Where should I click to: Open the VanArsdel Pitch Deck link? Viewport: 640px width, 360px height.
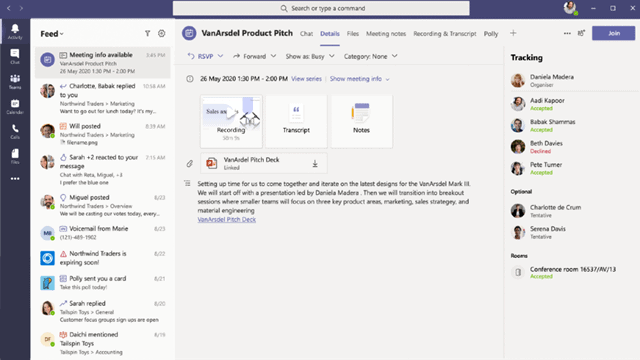tap(227, 220)
